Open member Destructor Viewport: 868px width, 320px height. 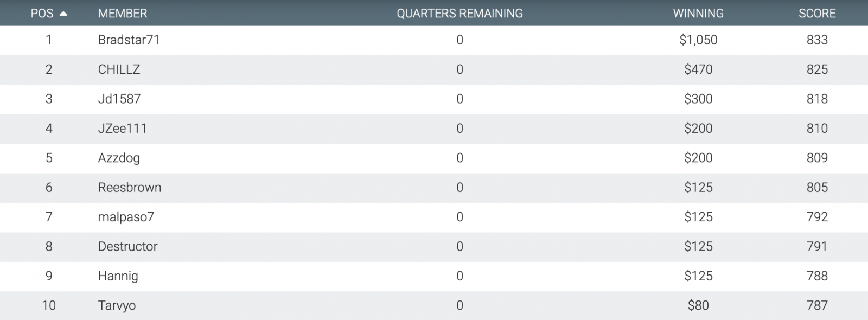(127, 247)
